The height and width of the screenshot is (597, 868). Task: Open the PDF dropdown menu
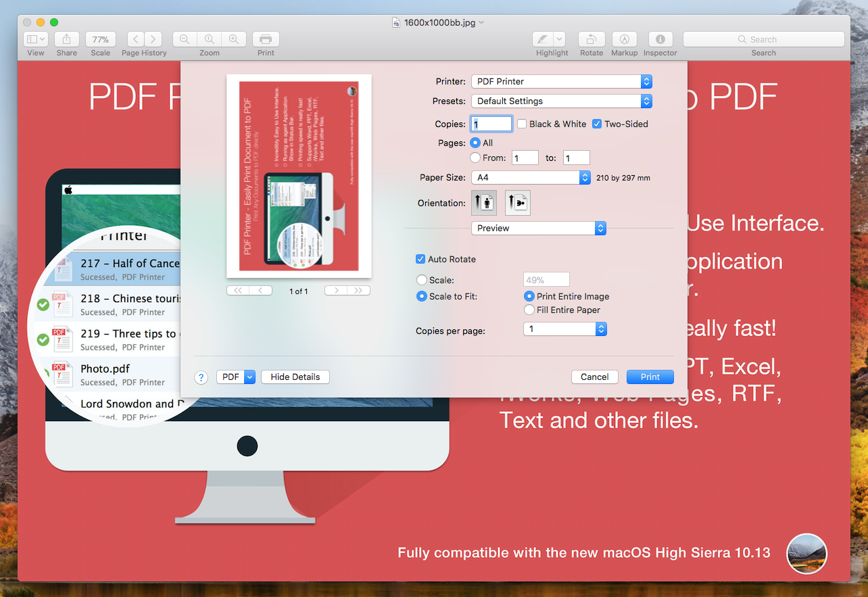point(236,377)
